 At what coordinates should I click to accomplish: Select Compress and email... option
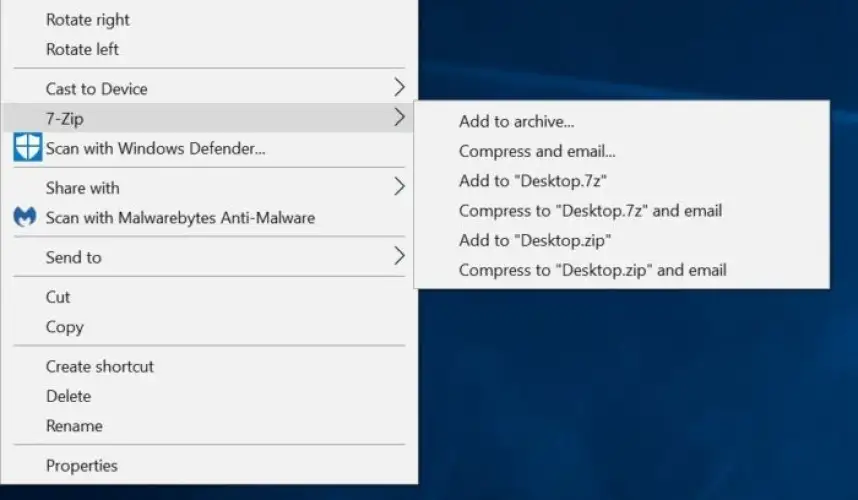click(537, 152)
